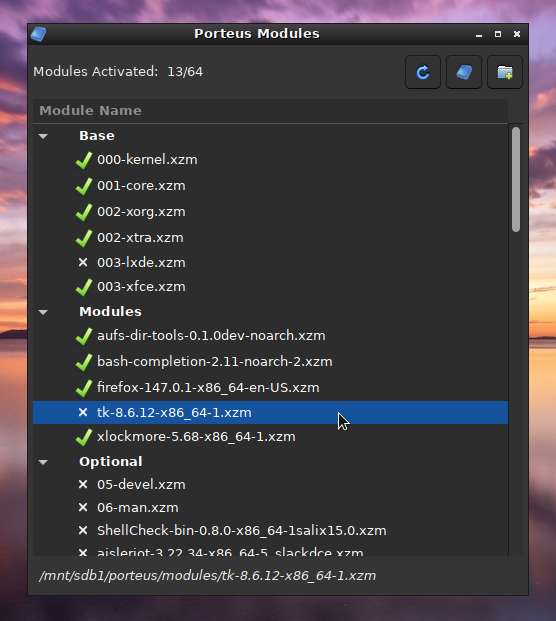The image size is (556, 621).
Task: Select the 002-xorg.xzm row
Action: tap(270, 212)
